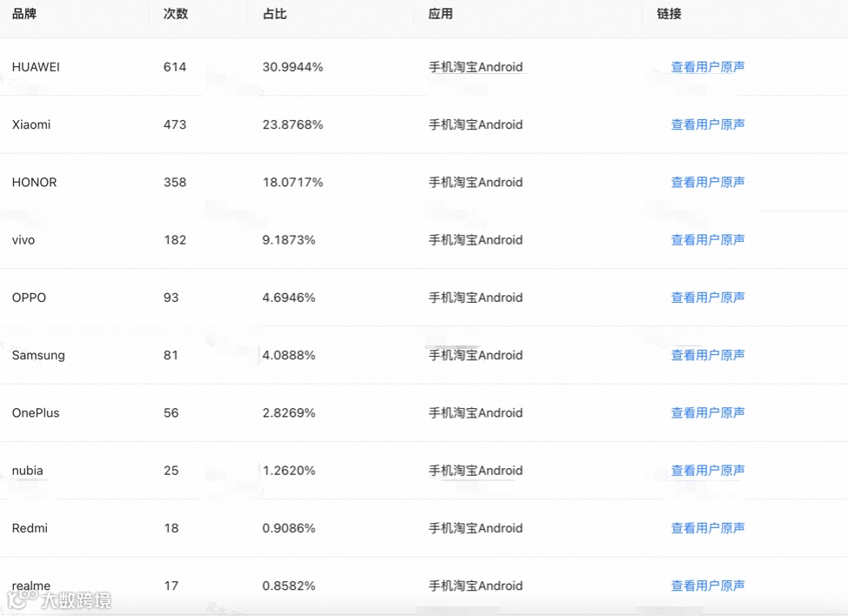This screenshot has height=616, width=848.
Task: Select the Xiaomi brand cell
Action: point(31,124)
